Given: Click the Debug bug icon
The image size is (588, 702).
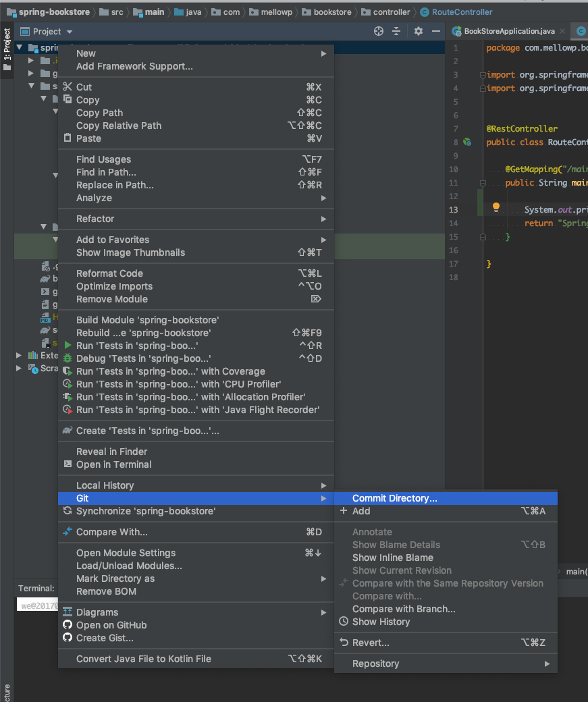Looking at the screenshot, I should click(x=68, y=358).
